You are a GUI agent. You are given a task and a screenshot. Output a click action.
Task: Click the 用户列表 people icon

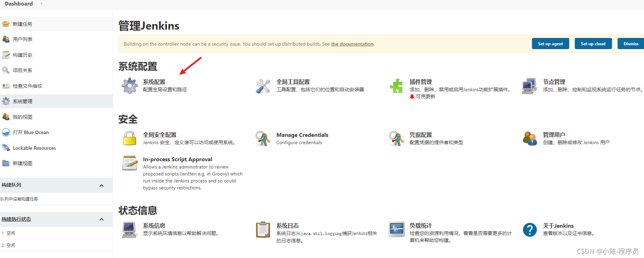6,39
